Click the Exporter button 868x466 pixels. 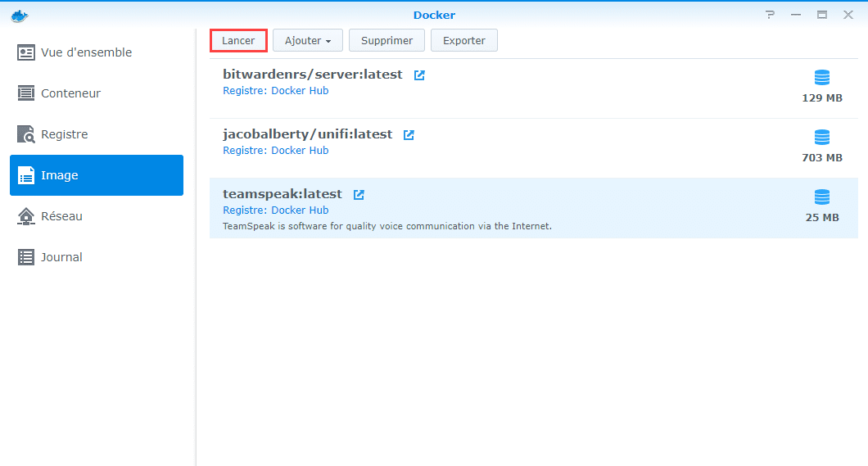(464, 40)
